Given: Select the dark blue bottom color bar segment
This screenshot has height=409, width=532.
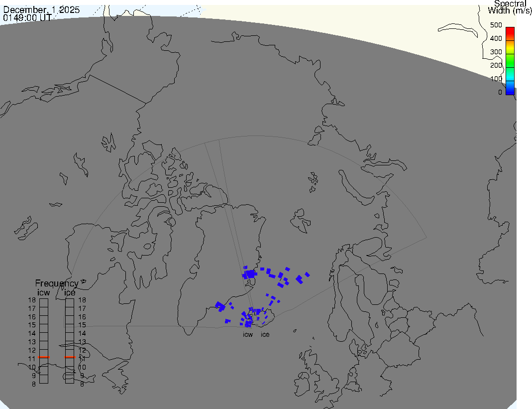Looking at the screenshot, I should pos(510,88).
